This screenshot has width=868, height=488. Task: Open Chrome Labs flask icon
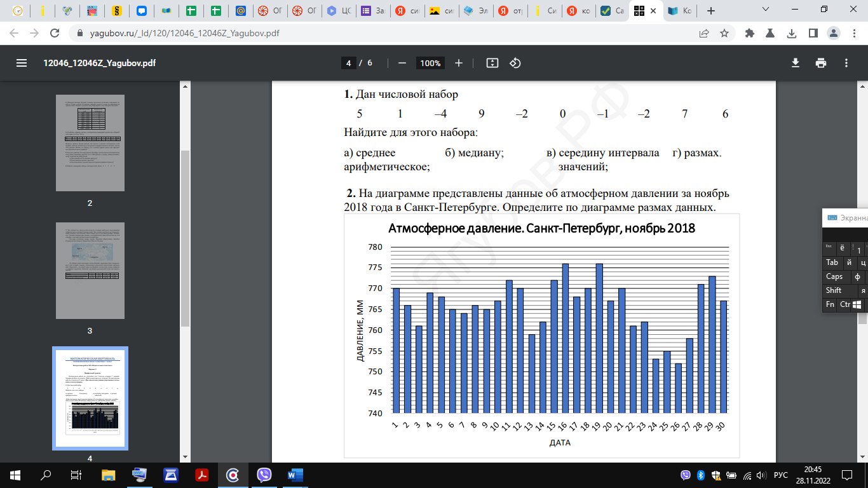[x=770, y=33]
